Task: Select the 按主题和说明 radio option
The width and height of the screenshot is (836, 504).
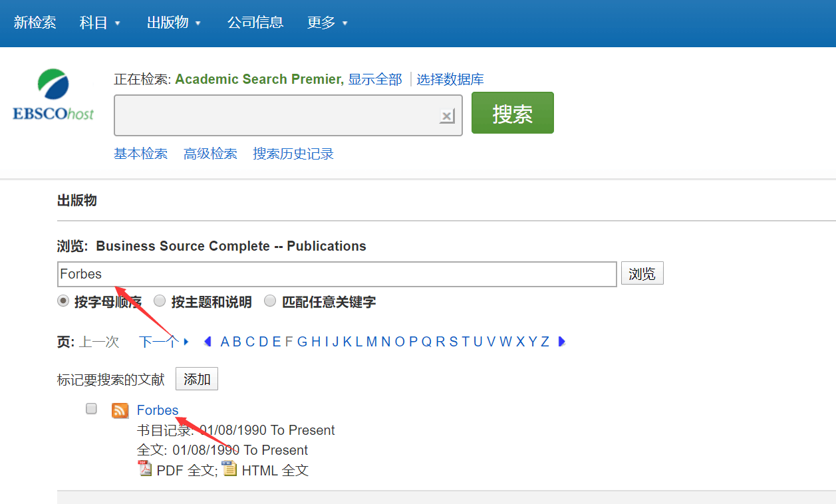Action: [160, 301]
